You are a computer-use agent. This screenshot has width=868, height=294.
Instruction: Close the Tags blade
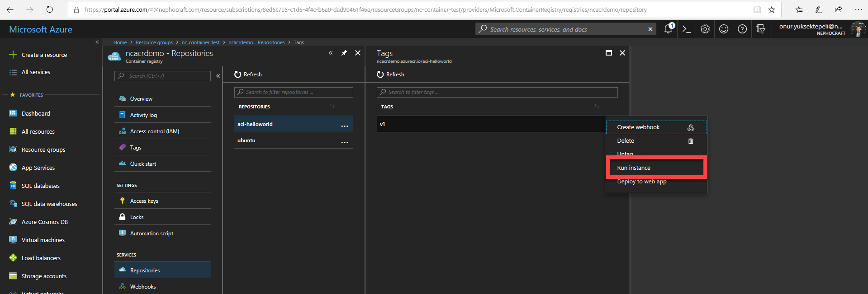pyautogui.click(x=622, y=53)
